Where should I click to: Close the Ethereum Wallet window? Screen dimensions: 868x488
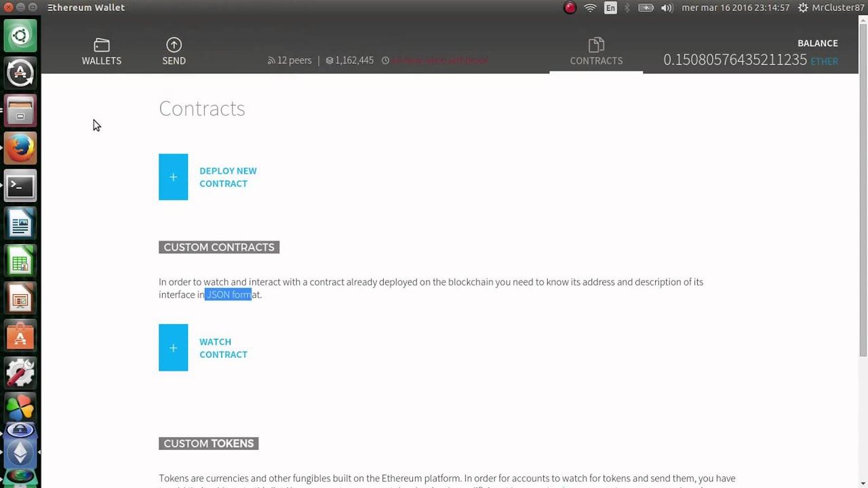click(8, 7)
